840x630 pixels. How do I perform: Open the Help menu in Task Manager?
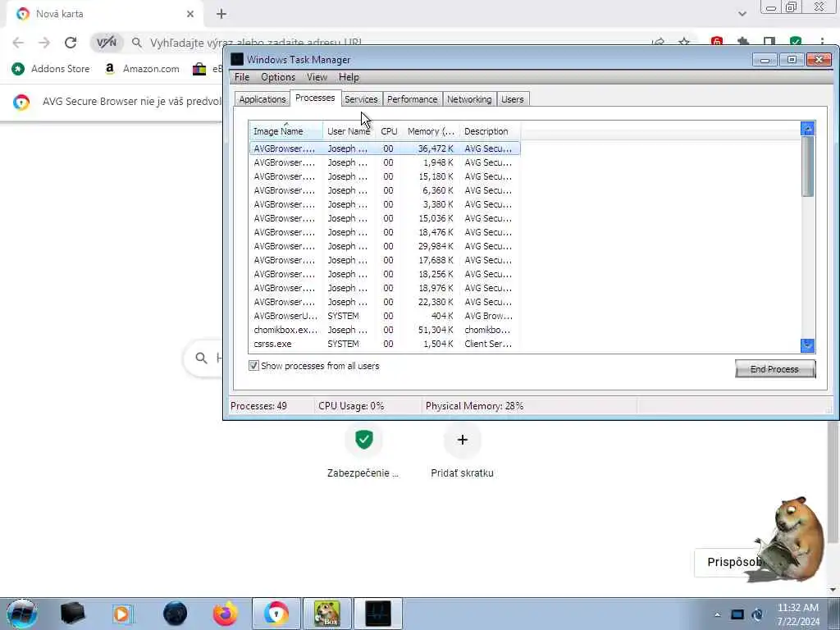[349, 77]
